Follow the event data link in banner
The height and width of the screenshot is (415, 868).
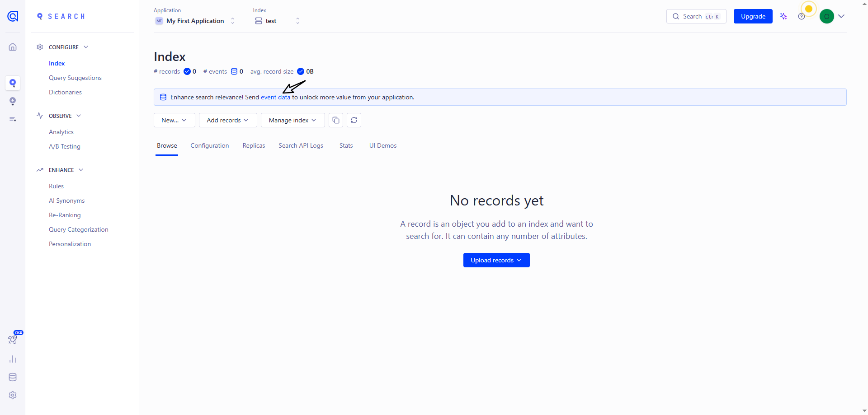(x=275, y=97)
